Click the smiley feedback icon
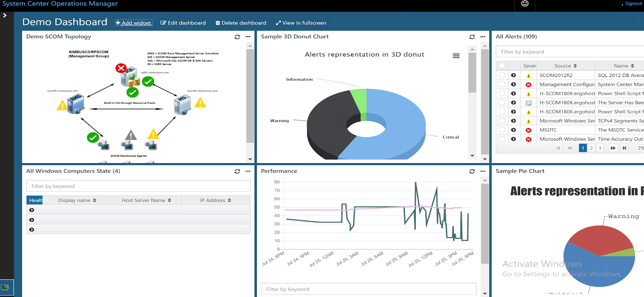644x297 pixels. pos(525,4)
